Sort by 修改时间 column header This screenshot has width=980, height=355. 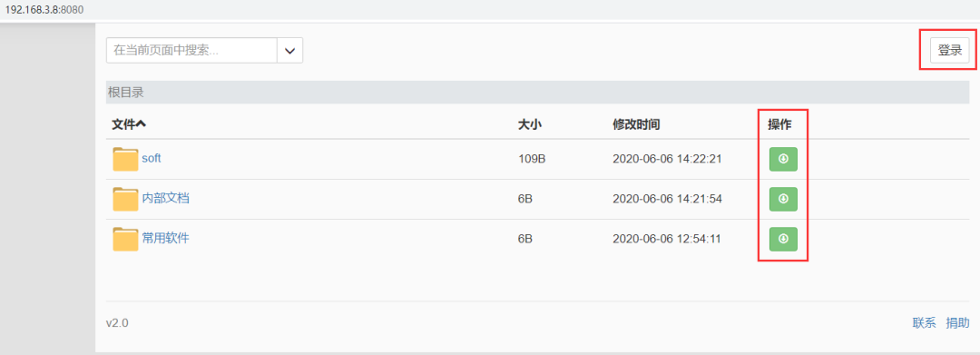coord(636,124)
